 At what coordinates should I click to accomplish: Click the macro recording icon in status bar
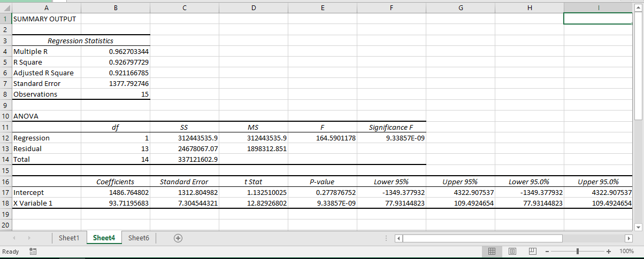(33, 252)
